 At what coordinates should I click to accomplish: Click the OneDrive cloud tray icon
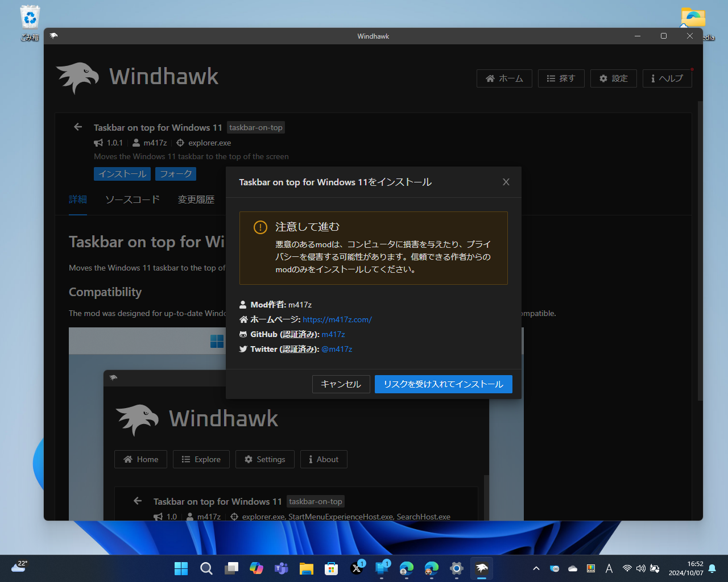click(573, 568)
